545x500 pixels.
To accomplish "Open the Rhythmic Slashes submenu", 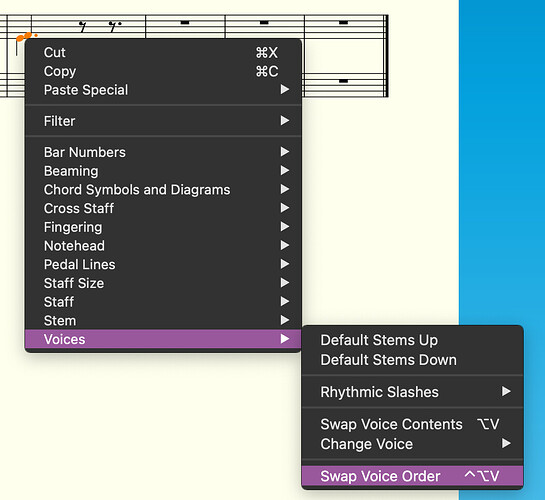I will pyautogui.click(x=412, y=392).
